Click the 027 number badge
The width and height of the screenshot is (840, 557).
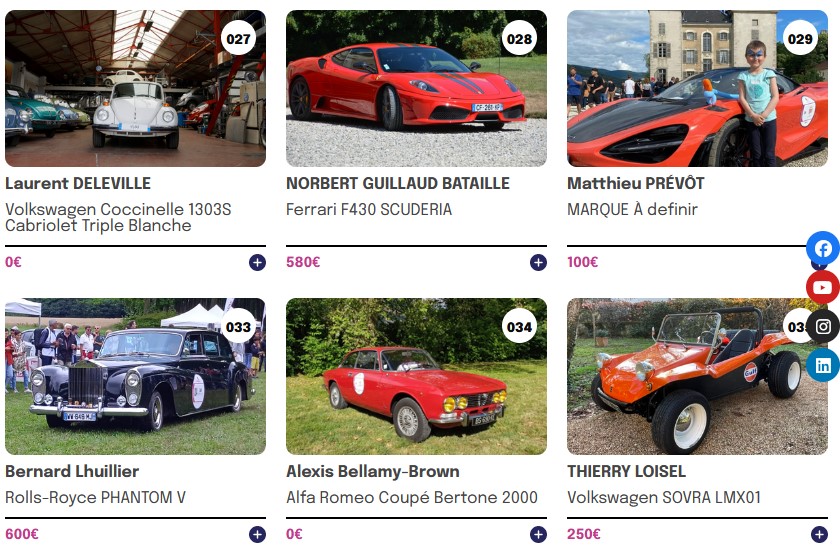click(x=238, y=39)
